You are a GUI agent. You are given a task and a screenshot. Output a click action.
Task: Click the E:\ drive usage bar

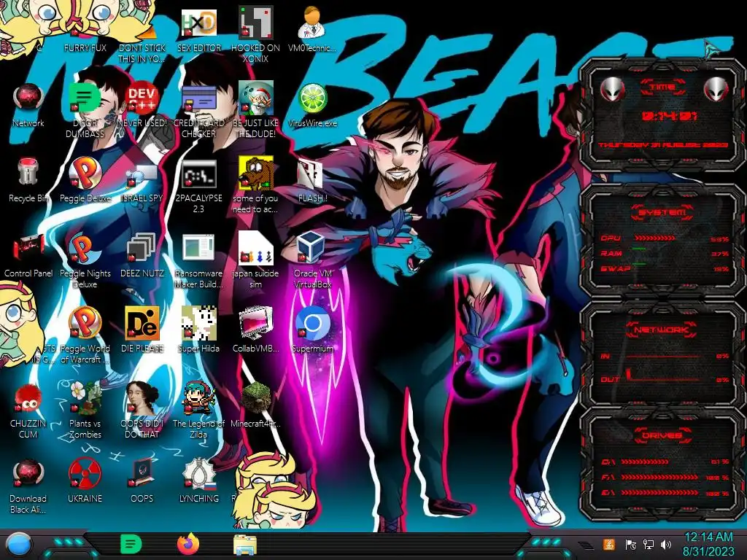660,492
